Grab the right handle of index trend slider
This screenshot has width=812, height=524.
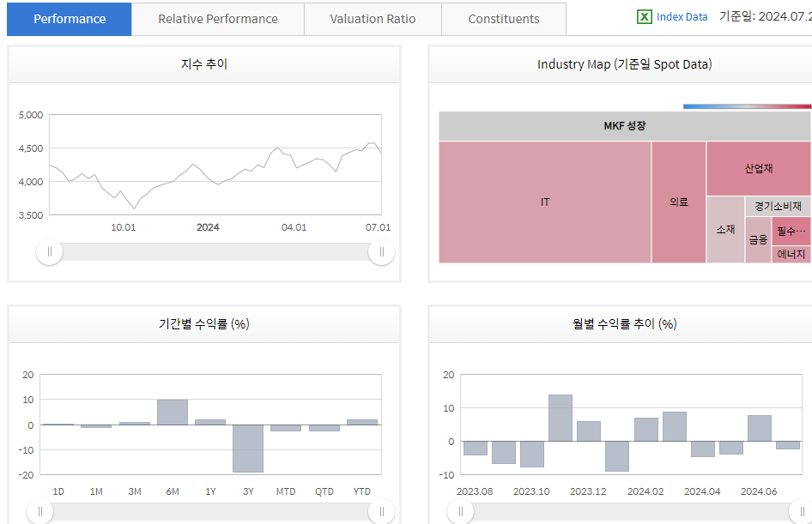(381, 251)
